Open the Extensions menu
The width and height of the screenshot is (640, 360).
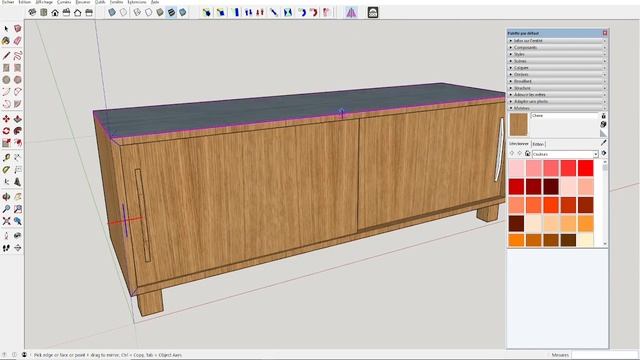pos(136,2)
